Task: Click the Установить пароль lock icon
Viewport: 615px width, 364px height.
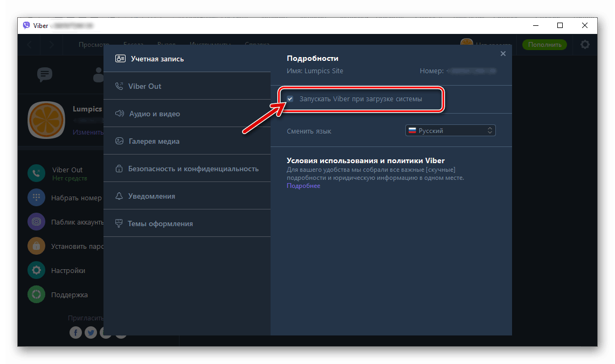Action: click(36, 246)
